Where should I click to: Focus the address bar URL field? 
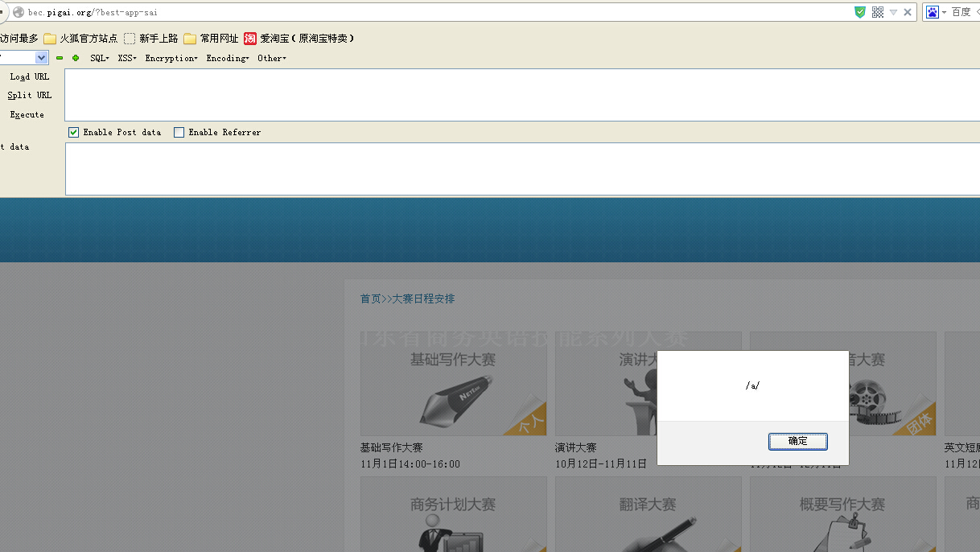(434, 12)
